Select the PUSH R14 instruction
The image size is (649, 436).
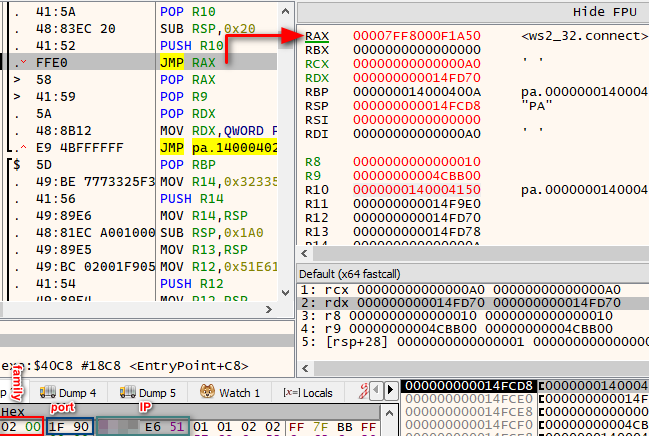tap(192, 198)
